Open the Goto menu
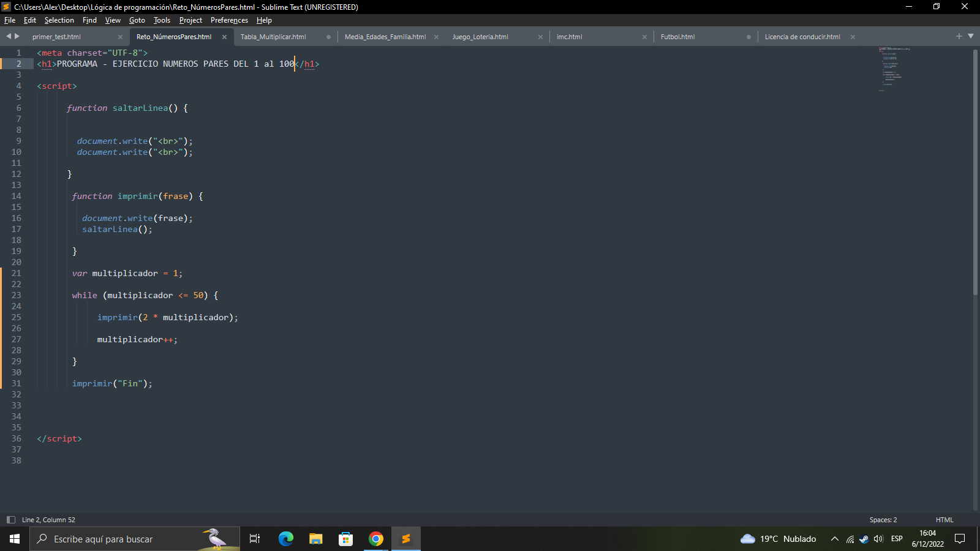This screenshot has width=980, height=551. pyautogui.click(x=137, y=20)
